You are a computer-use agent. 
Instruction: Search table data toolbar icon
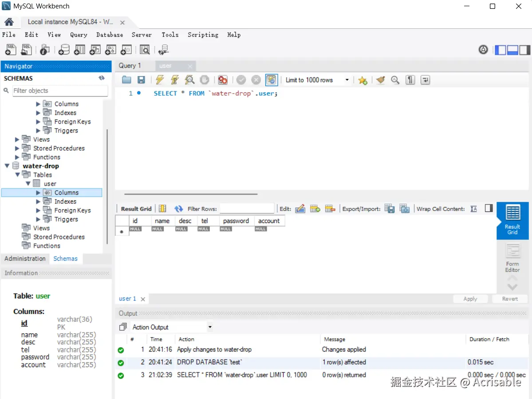pyautogui.click(x=145, y=50)
